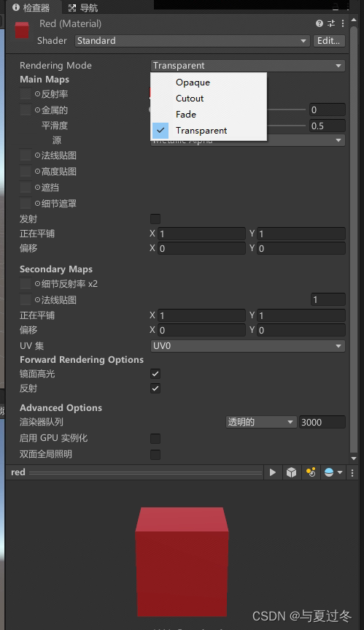The width and height of the screenshot is (364, 630).
Task: Open the material help reference icon
Action: pyautogui.click(x=320, y=23)
